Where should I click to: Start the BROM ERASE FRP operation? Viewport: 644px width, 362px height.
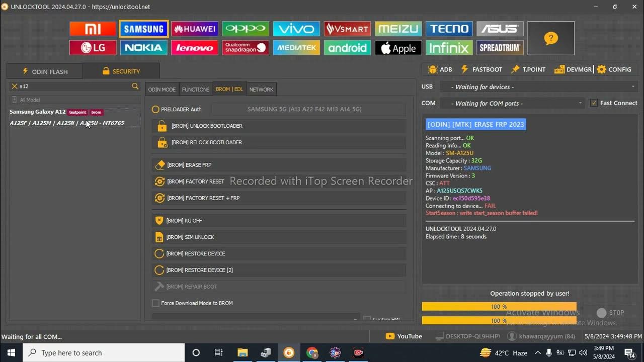click(x=279, y=165)
